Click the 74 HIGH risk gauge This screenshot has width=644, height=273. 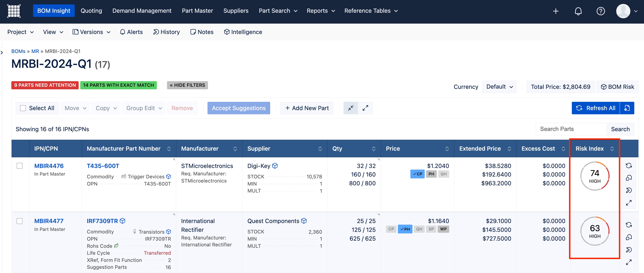[594, 176]
